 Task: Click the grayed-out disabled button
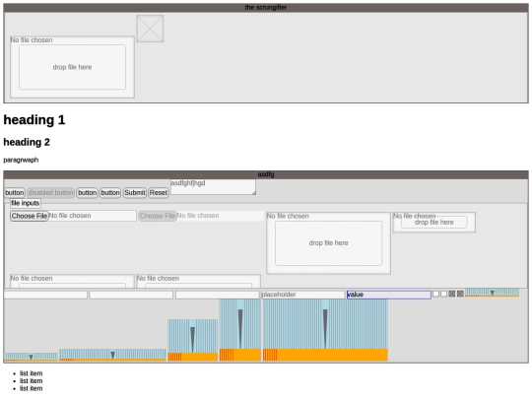coord(51,193)
